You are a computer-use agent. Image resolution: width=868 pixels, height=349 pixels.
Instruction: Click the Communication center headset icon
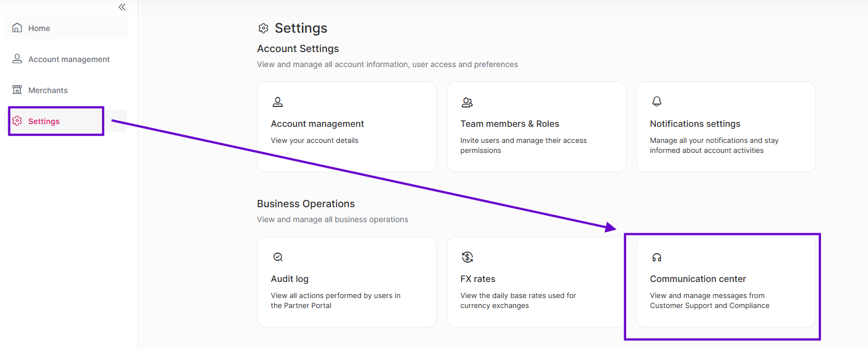coord(657,257)
